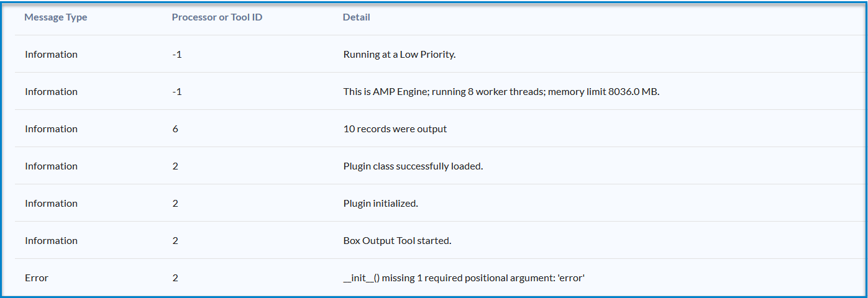Screen dimensions: 868x298
Task: Click Information type in the Low Priority row
Action: pos(51,55)
